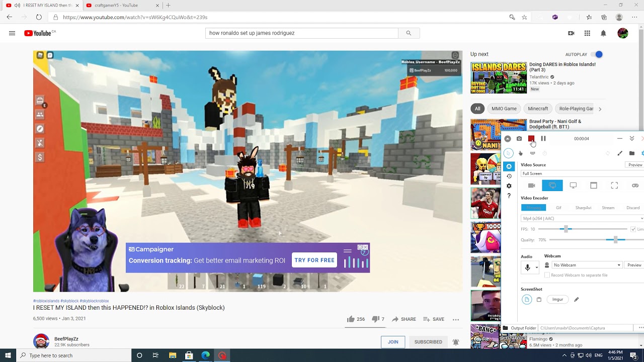Select Full Screen video source icon
Viewport: 644px width, 362px height.
pos(552,186)
